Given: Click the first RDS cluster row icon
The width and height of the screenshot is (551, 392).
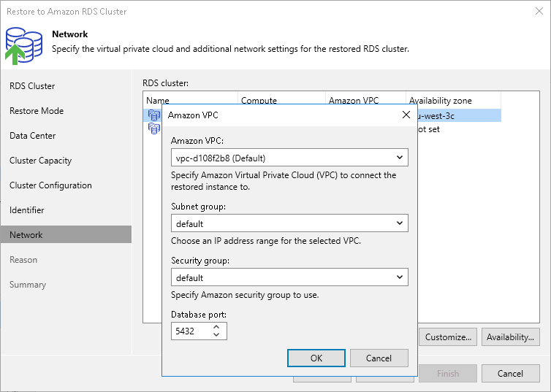Looking at the screenshot, I should tap(154, 115).
